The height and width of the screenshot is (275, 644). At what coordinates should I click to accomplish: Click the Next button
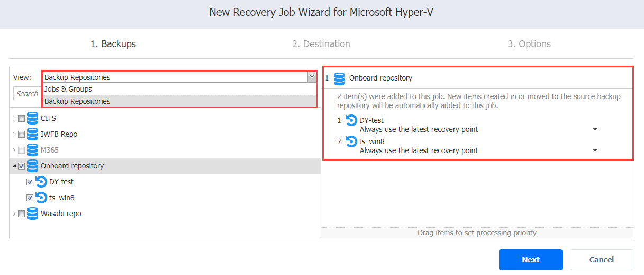[530, 260]
